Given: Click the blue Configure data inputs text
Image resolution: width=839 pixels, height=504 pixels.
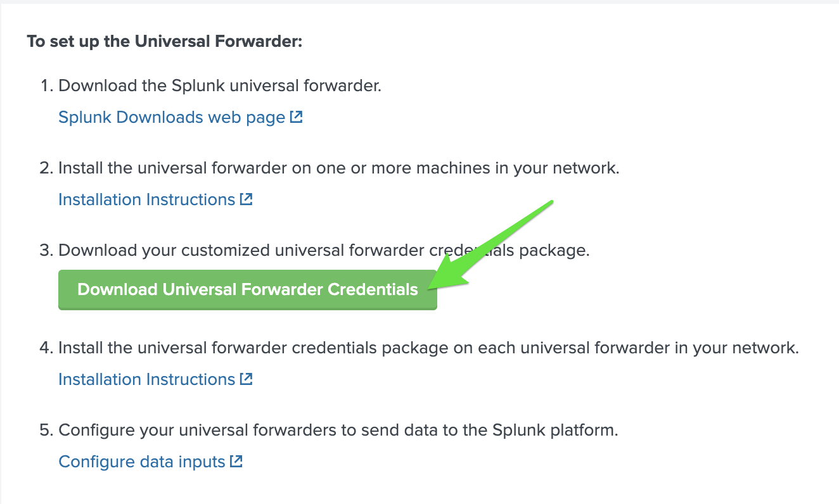Looking at the screenshot, I should point(143,462).
